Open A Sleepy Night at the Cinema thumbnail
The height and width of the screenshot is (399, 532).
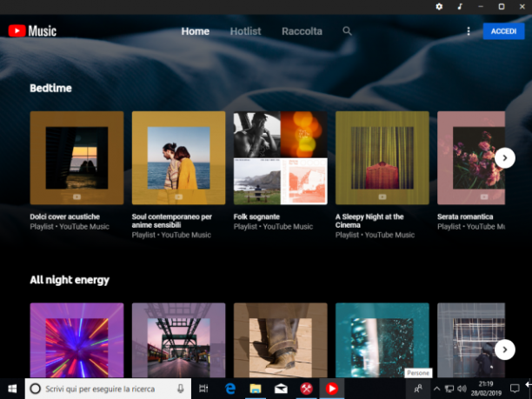pos(382,157)
